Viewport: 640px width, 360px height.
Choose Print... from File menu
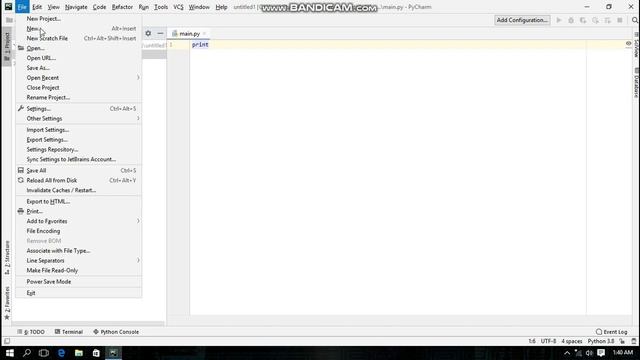[x=79, y=211]
